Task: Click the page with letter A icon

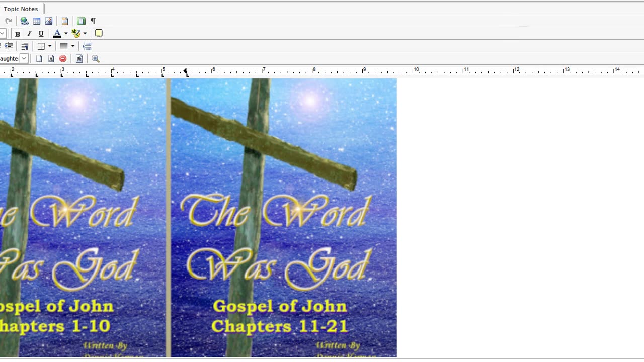Action: (x=51, y=59)
